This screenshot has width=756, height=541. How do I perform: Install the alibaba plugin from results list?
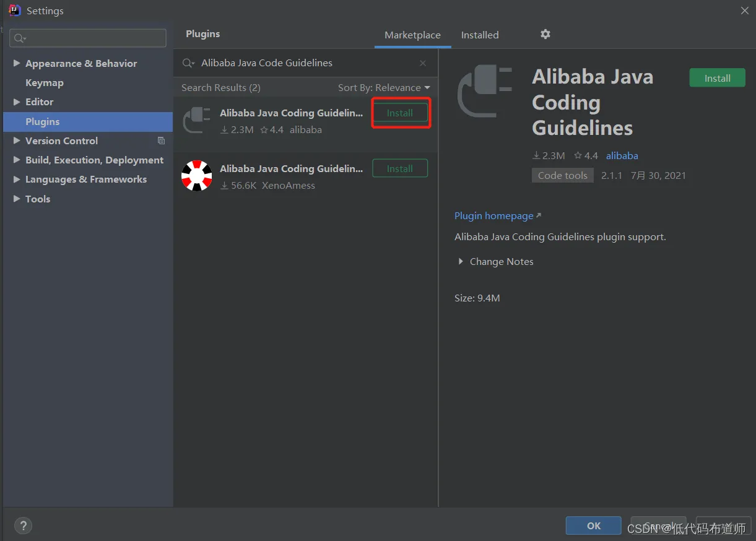[400, 113]
